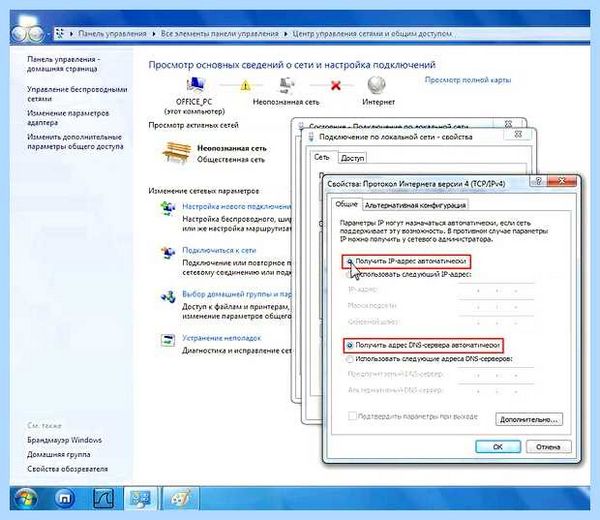600x520 pixels.
Task: Open the Paint palette taskbar icon
Action: [x=181, y=499]
